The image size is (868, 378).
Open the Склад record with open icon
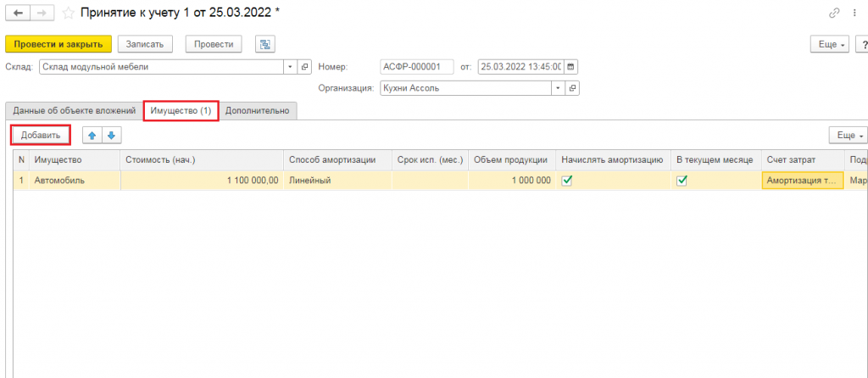tap(304, 67)
